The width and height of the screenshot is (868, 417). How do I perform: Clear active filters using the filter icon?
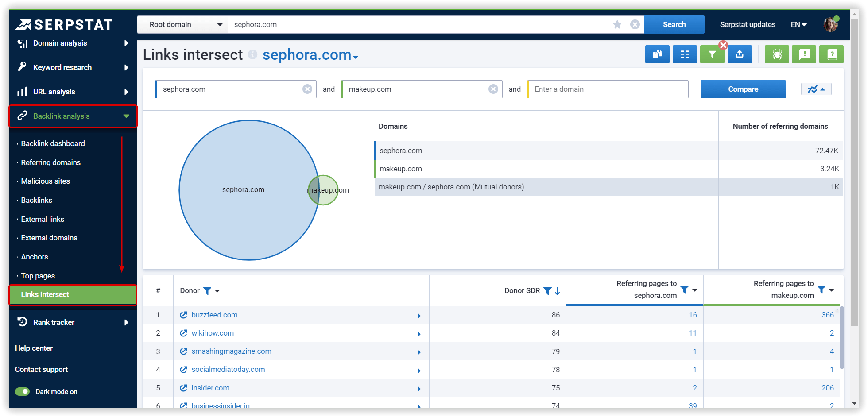[x=712, y=54]
